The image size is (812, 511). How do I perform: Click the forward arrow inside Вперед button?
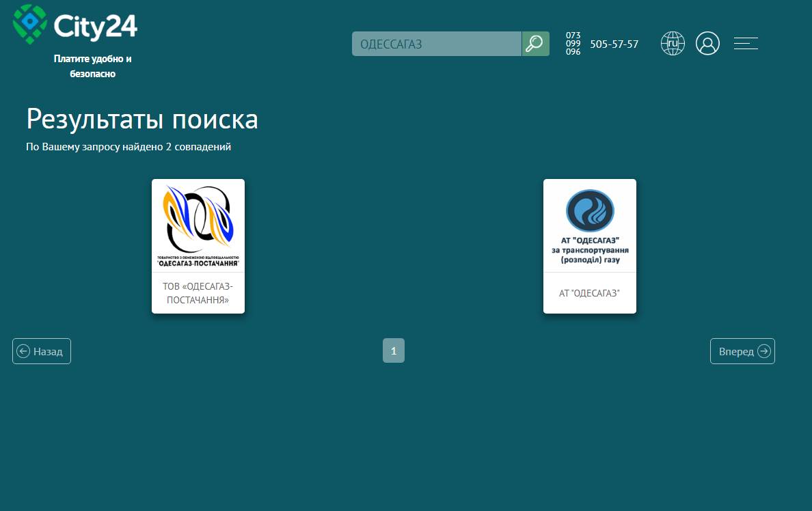point(763,350)
